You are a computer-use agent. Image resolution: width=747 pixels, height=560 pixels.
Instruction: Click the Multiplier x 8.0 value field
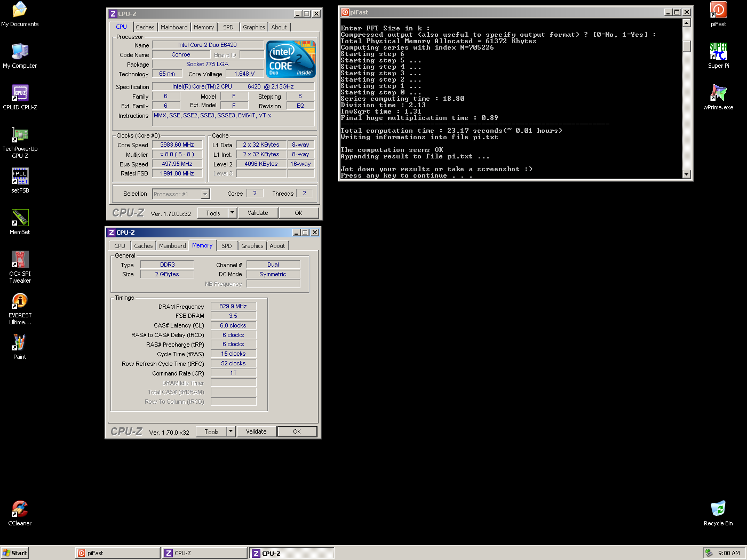coord(177,154)
